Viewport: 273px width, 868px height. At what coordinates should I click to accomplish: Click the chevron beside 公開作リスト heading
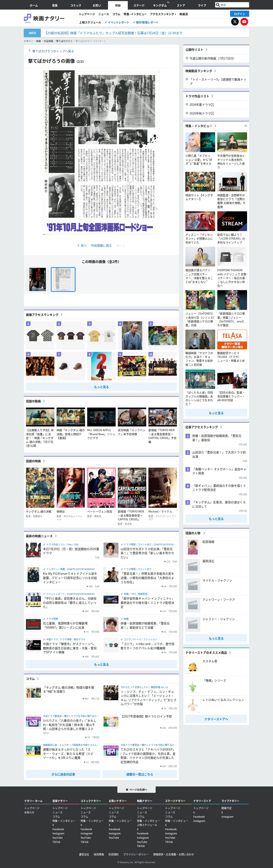pos(206,49)
